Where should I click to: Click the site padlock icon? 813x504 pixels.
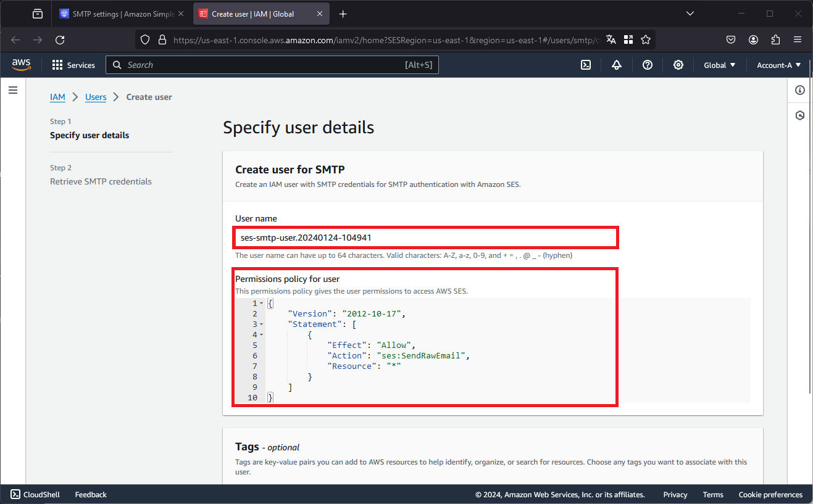click(x=162, y=39)
